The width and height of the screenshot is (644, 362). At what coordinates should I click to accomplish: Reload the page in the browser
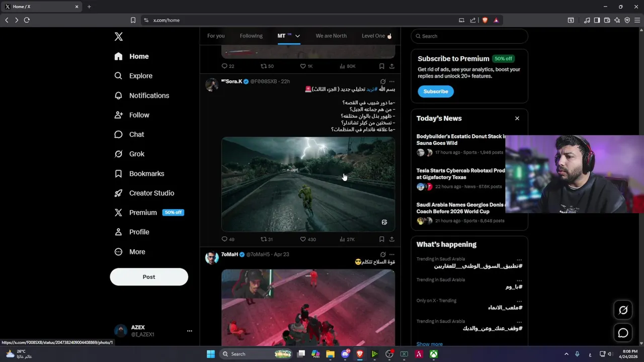coord(27,20)
